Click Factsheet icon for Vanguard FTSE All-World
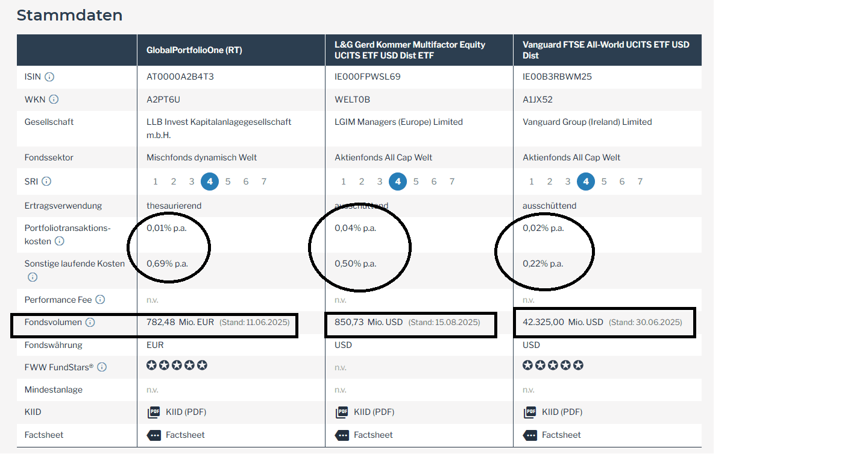Image resolution: width=868 pixels, height=474 pixels. (530, 435)
